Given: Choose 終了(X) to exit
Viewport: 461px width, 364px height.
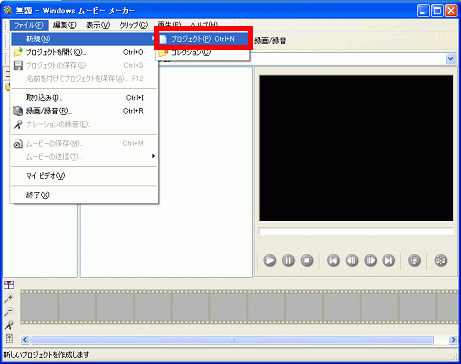Looking at the screenshot, I should pyautogui.click(x=84, y=195).
